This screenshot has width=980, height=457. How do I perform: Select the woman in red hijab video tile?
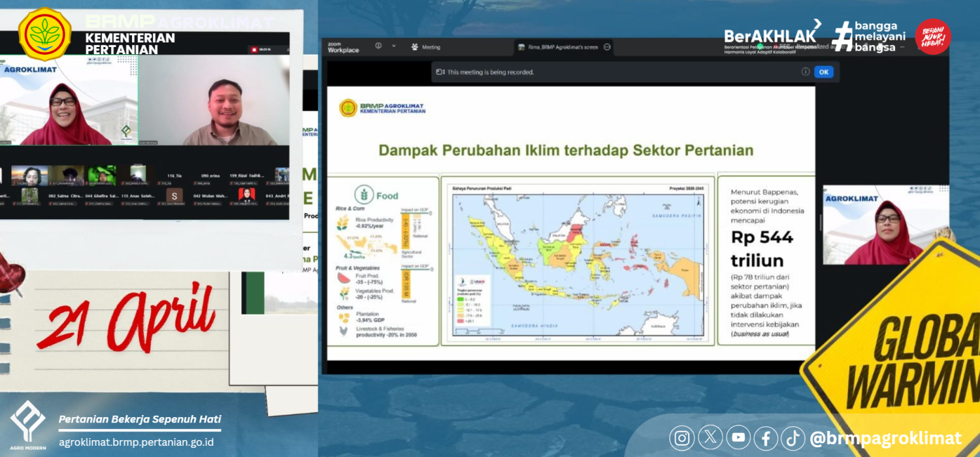pyautogui.click(x=69, y=101)
